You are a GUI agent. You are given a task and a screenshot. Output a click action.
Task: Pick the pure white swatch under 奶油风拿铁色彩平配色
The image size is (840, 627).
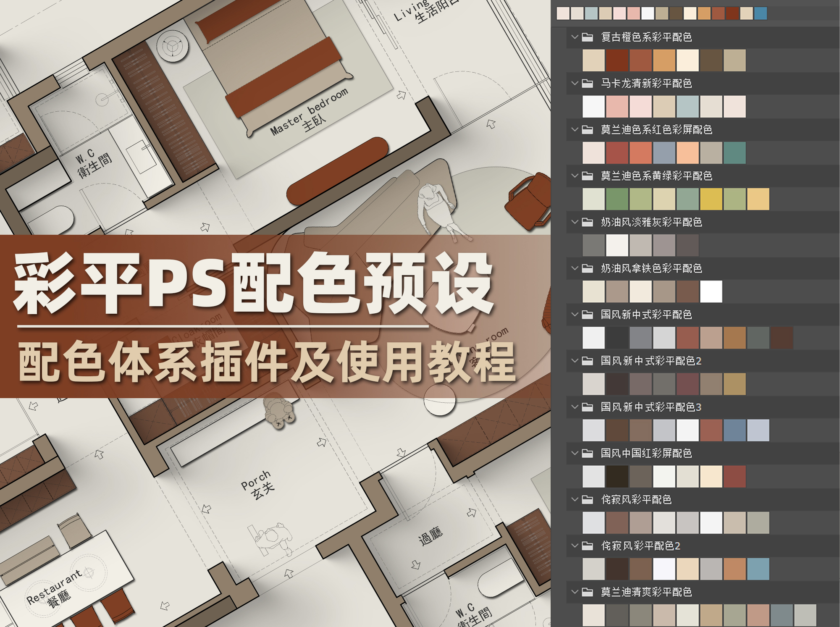pyautogui.click(x=711, y=291)
